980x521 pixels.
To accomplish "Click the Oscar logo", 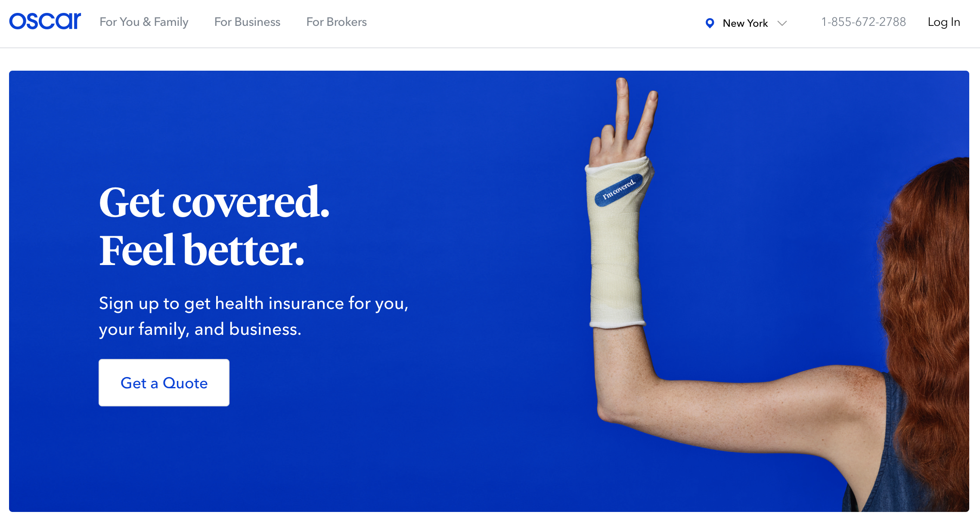I will click(x=45, y=22).
